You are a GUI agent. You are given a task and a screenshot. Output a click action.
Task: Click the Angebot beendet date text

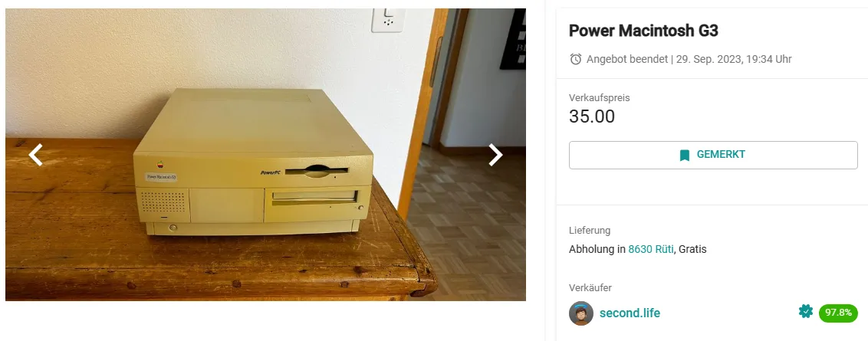point(689,59)
